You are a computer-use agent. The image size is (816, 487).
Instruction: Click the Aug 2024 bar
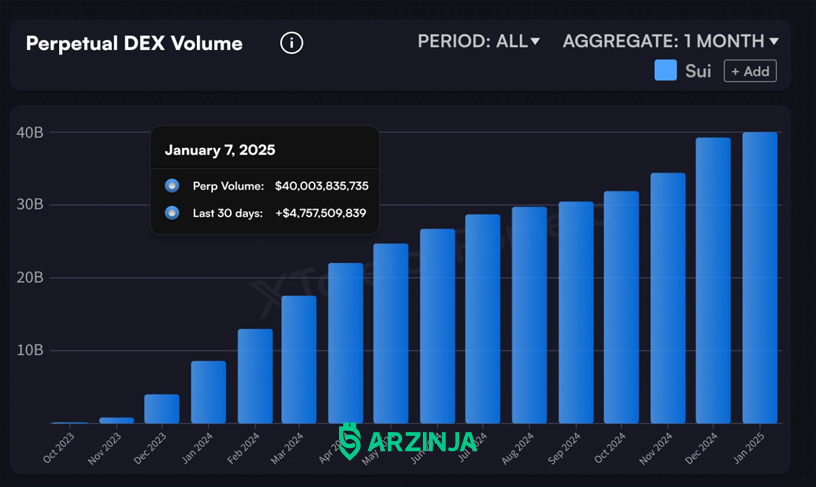pyautogui.click(x=529, y=315)
